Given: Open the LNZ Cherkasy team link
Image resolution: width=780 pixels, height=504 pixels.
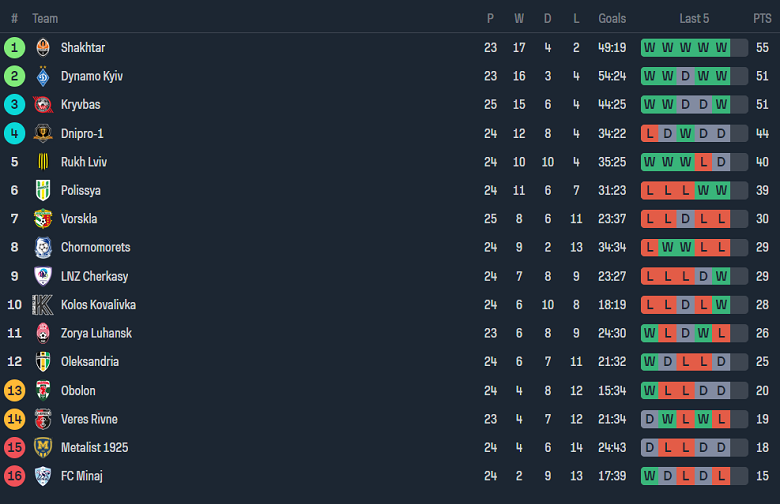Looking at the screenshot, I should point(94,276).
